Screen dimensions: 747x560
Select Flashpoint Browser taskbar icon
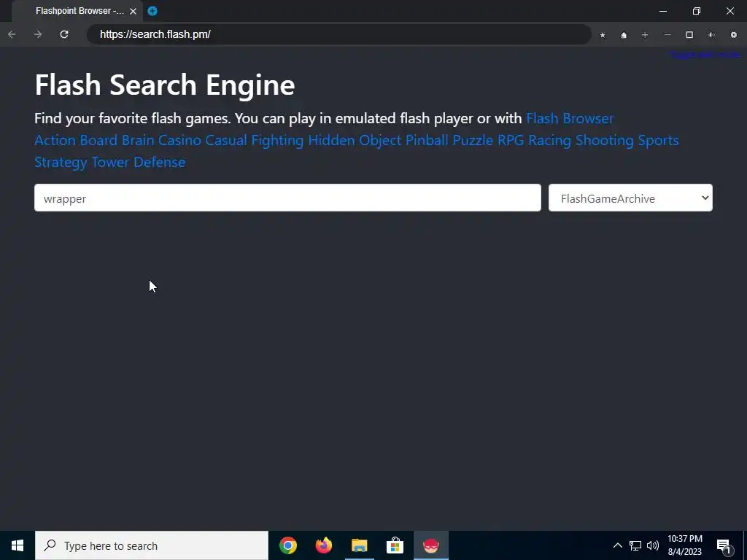(x=430, y=545)
